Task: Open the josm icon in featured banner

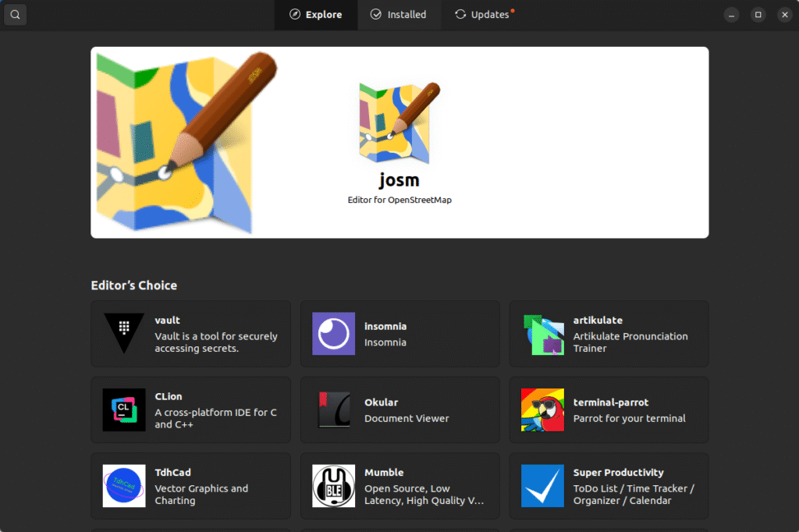Action: point(399,122)
